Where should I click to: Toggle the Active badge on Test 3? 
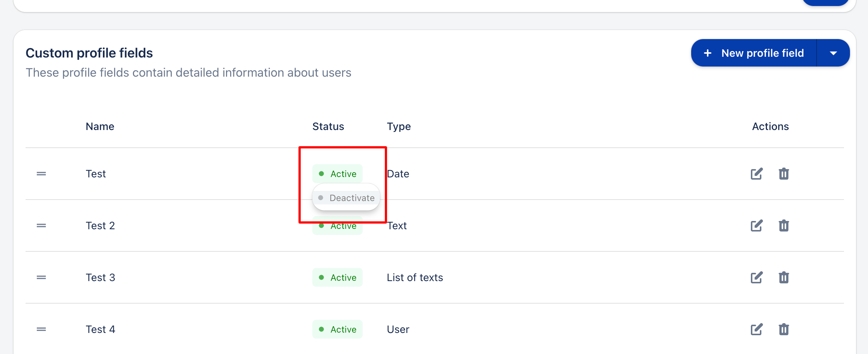(x=337, y=277)
